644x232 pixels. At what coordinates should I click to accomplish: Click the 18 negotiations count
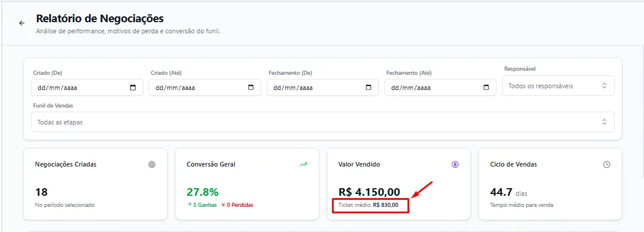point(42,192)
